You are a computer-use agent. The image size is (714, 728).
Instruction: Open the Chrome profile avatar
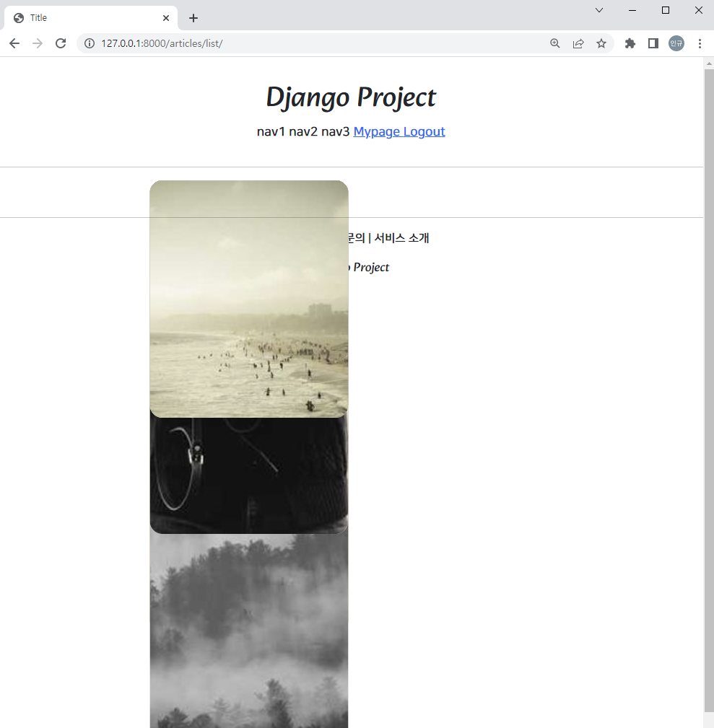click(676, 43)
